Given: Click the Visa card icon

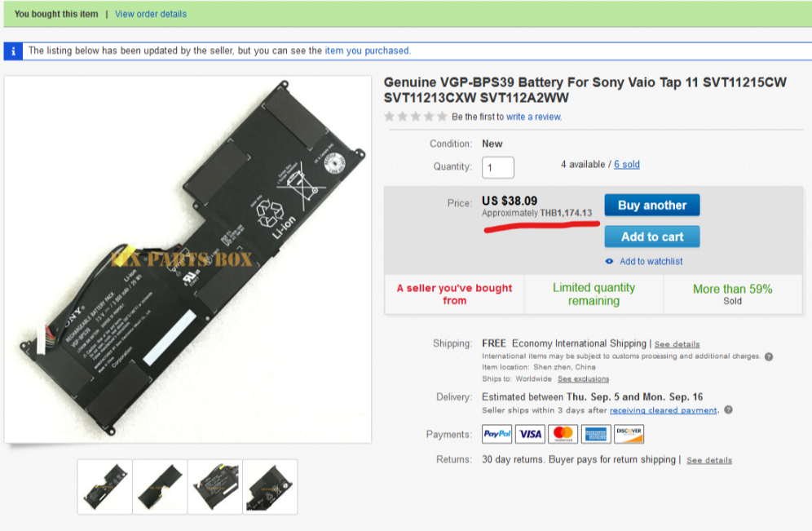Looking at the screenshot, I should pos(530,434).
